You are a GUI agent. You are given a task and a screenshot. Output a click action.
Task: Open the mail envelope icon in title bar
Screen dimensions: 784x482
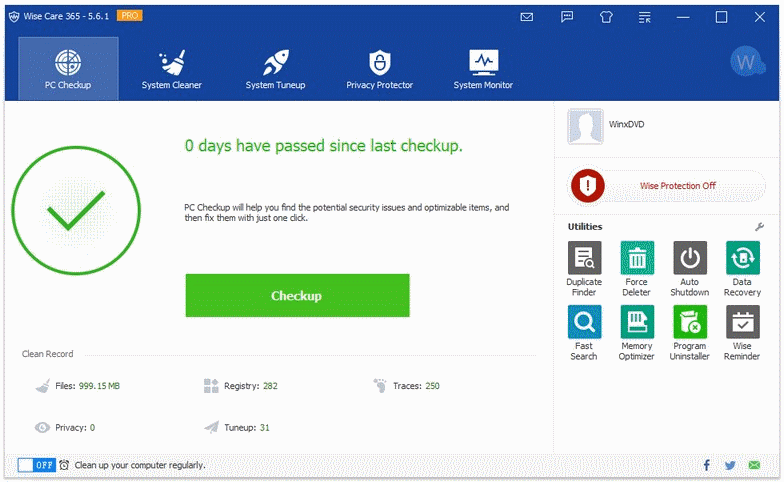click(526, 17)
